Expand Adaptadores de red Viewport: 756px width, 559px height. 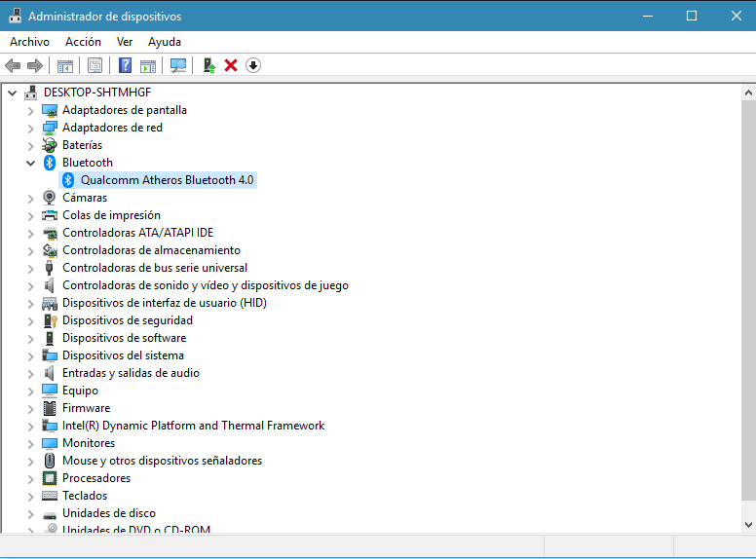click(x=31, y=129)
